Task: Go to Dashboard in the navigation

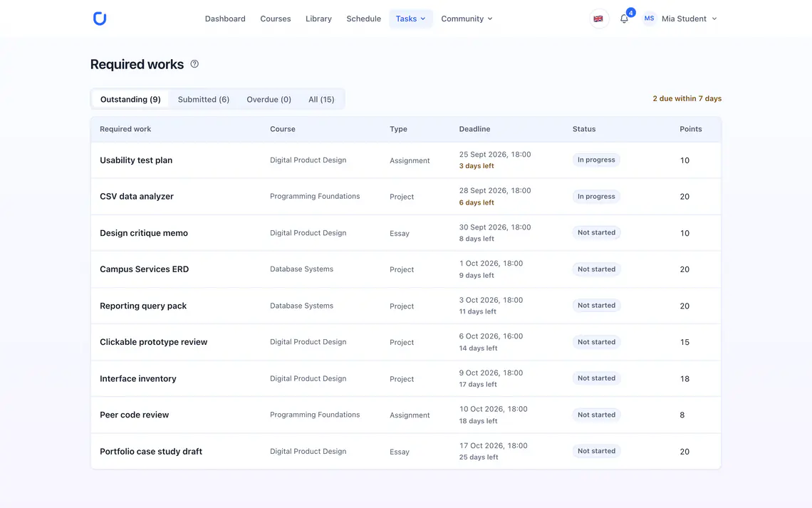Action: (225, 19)
